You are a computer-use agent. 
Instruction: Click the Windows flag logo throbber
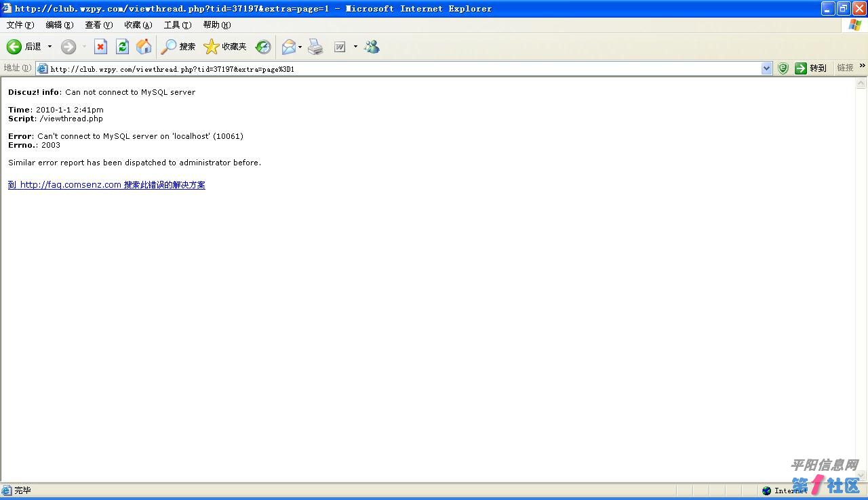tap(855, 25)
